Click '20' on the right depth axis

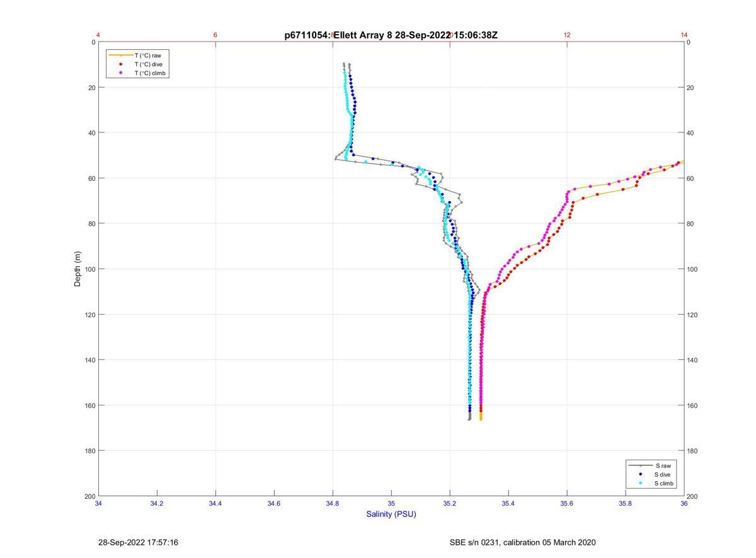(691, 88)
